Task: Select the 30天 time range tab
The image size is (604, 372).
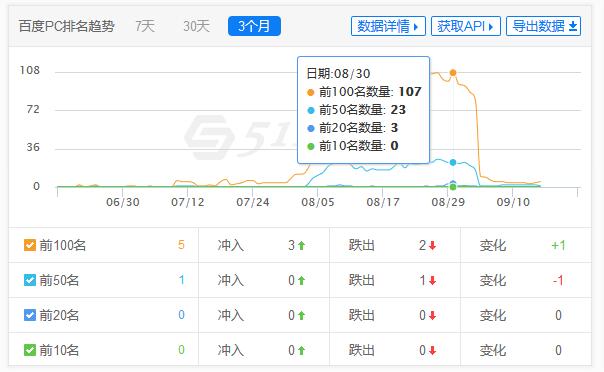Action: point(196,26)
